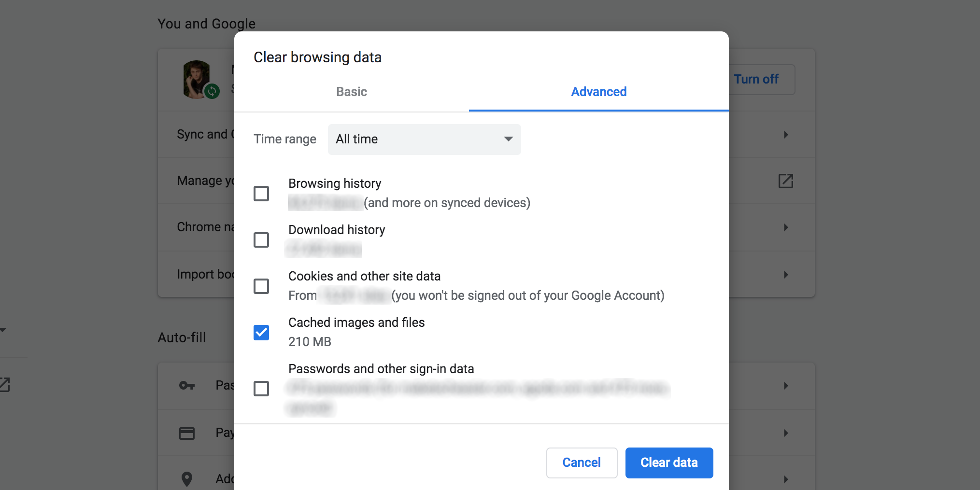Image resolution: width=980 pixels, height=490 pixels.
Task: Expand the Import bookmarks row
Action: [785, 274]
